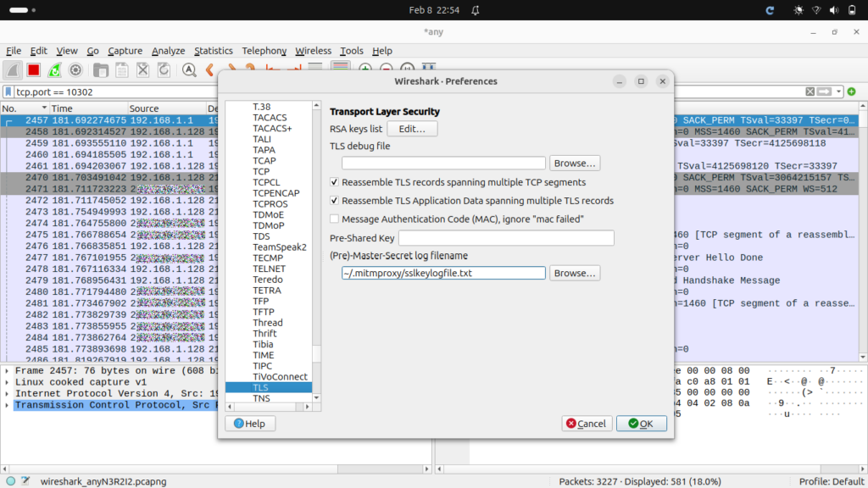Viewport: 868px width, 488px height.
Task: Open display filter history dropdown arrow
Action: pos(838,91)
